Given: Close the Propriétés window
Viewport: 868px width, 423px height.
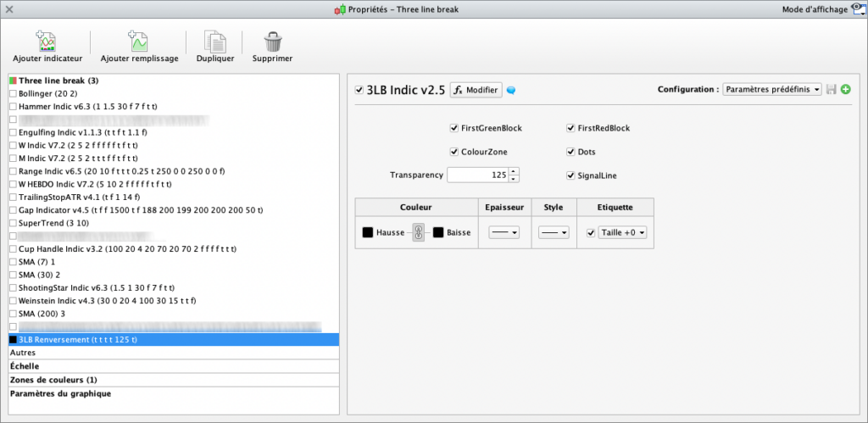Looking at the screenshot, I should (9, 9).
